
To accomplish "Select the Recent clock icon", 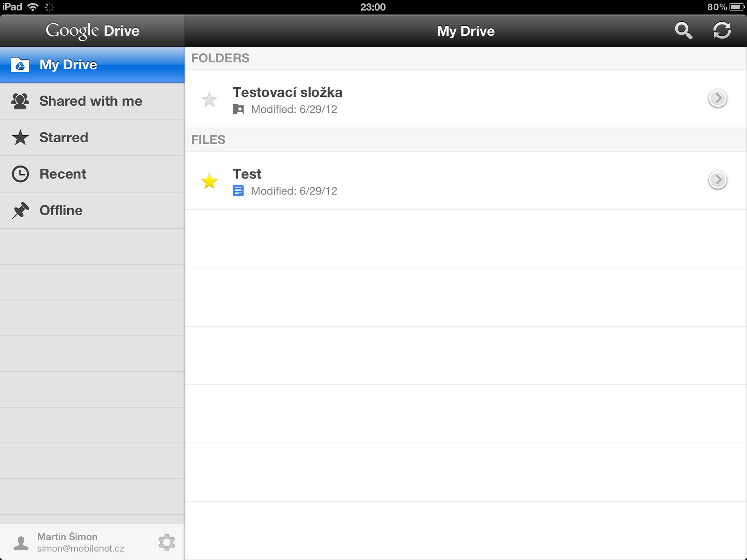I will click(x=20, y=174).
